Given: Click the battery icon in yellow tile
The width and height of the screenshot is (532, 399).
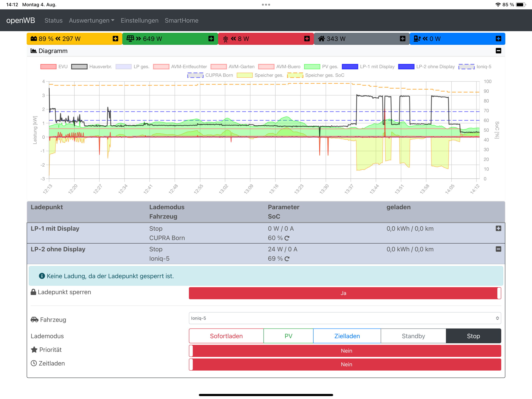Looking at the screenshot, I should (x=34, y=39).
